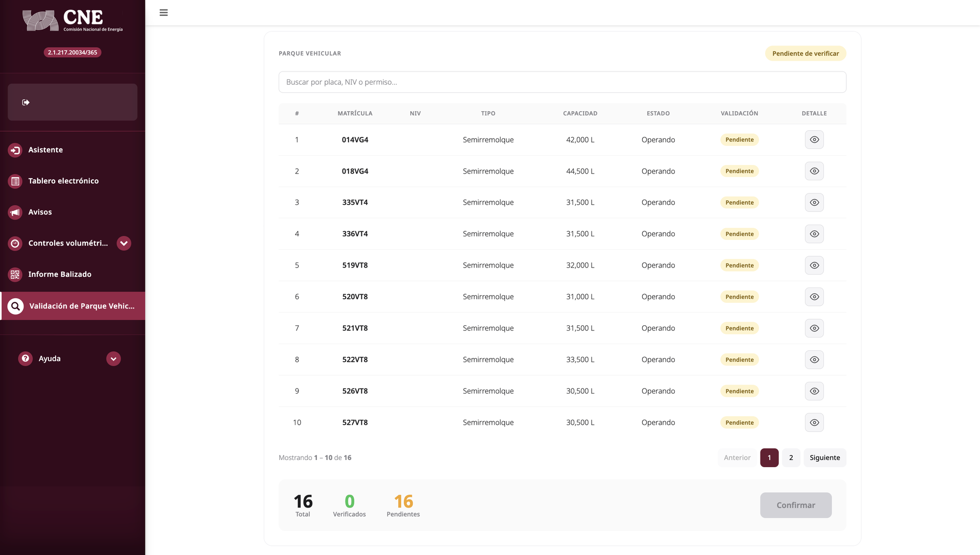The image size is (980, 555).
Task: Click the search field for placa or NIV
Action: (x=562, y=82)
